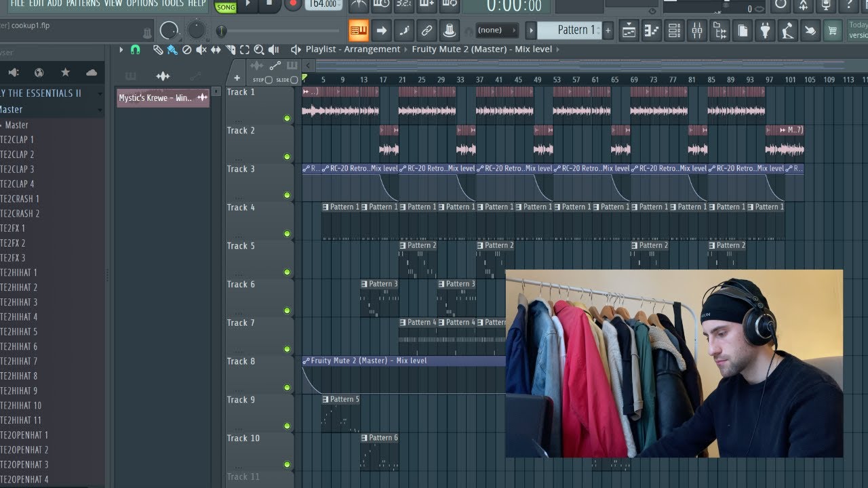Click the multilink stamp icon
The image size is (868, 488).
pyautogui.click(x=449, y=30)
